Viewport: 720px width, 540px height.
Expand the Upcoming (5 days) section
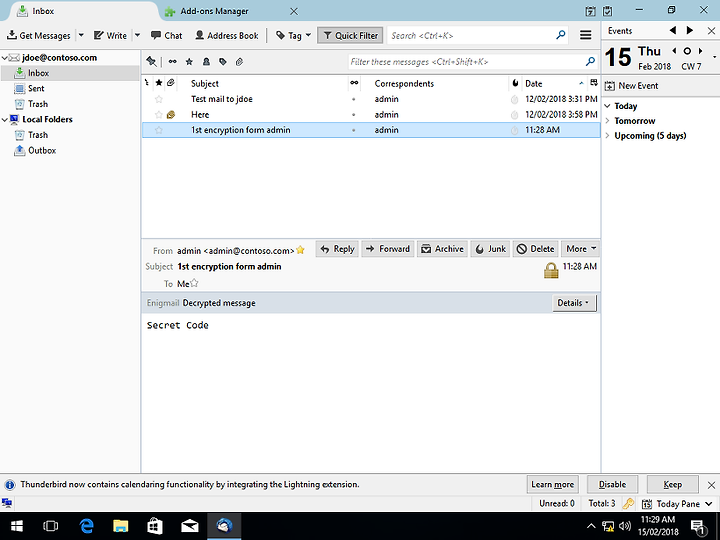pos(608,136)
